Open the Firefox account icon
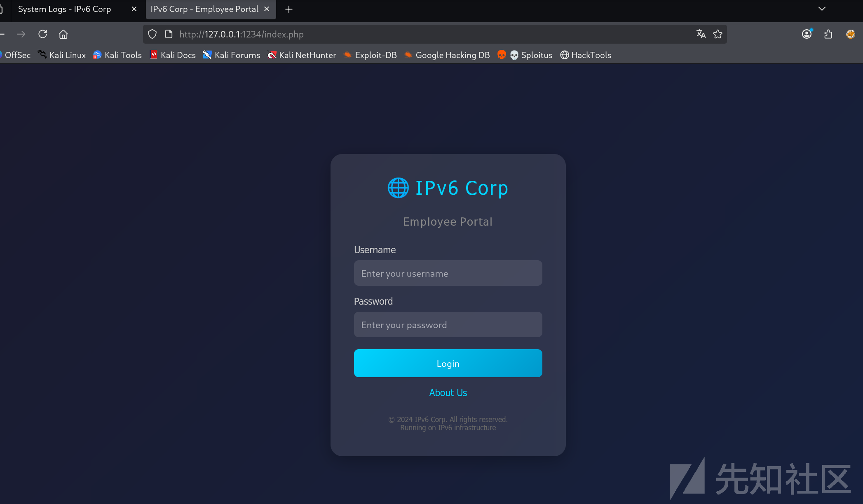The image size is (863, 504). (807, 34)
